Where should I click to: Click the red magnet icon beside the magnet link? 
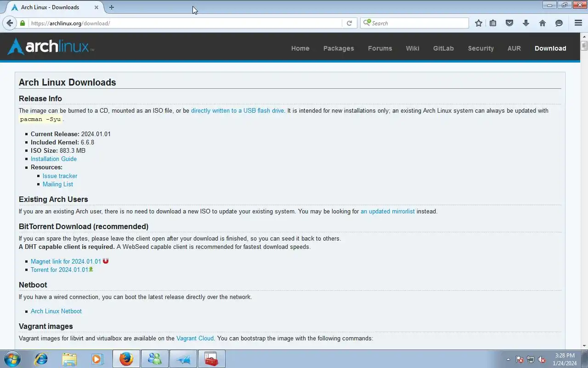[x=106, y=261]
